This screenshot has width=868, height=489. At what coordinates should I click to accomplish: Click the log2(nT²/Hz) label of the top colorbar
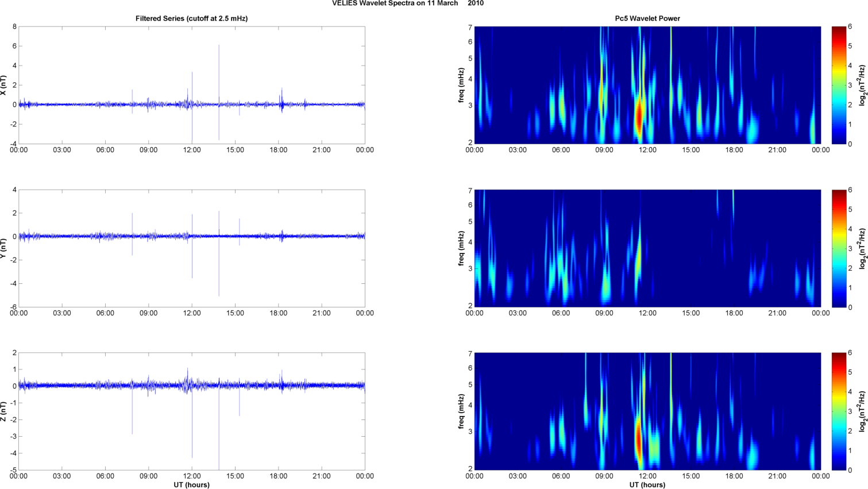pos(863,85)
